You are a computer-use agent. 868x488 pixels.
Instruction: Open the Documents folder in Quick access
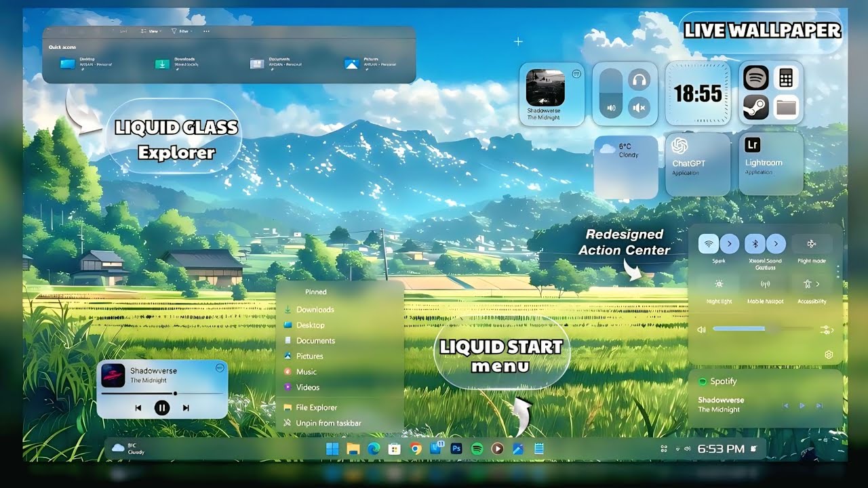(276, 63)
